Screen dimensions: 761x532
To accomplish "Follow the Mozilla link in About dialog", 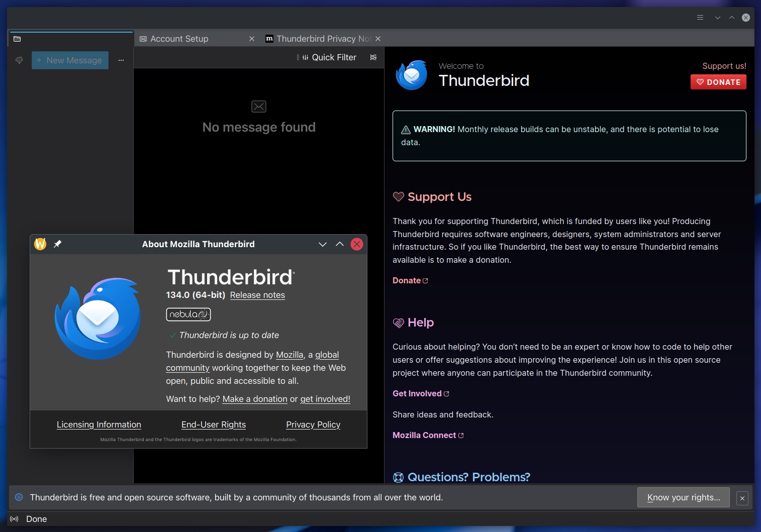I will pyautogui.click(x=290, y=355).
